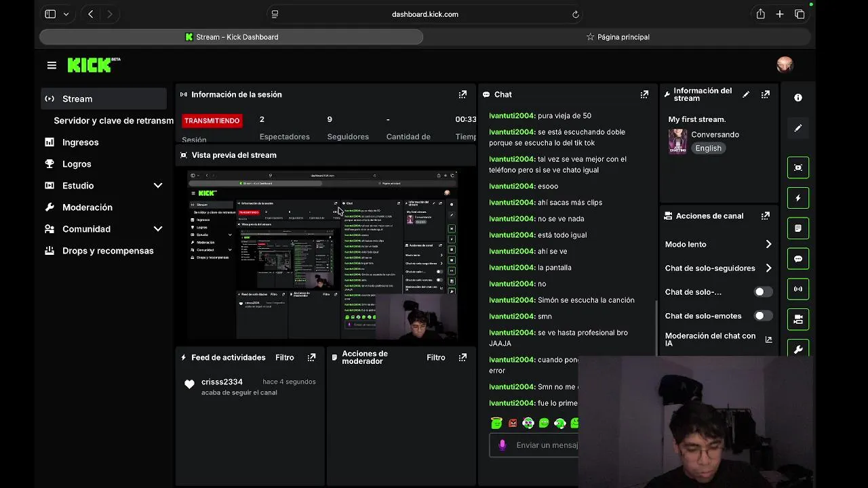The height and width of the screenshot is (488, 868).
Task: Pick the green laughing face emote
Action: (544, 423)
